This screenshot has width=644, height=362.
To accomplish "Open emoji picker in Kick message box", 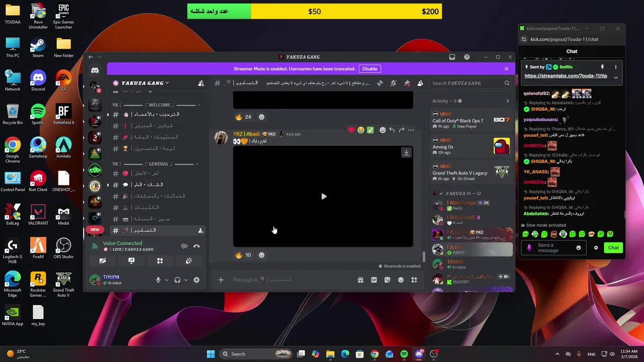I will click(579, 248).
